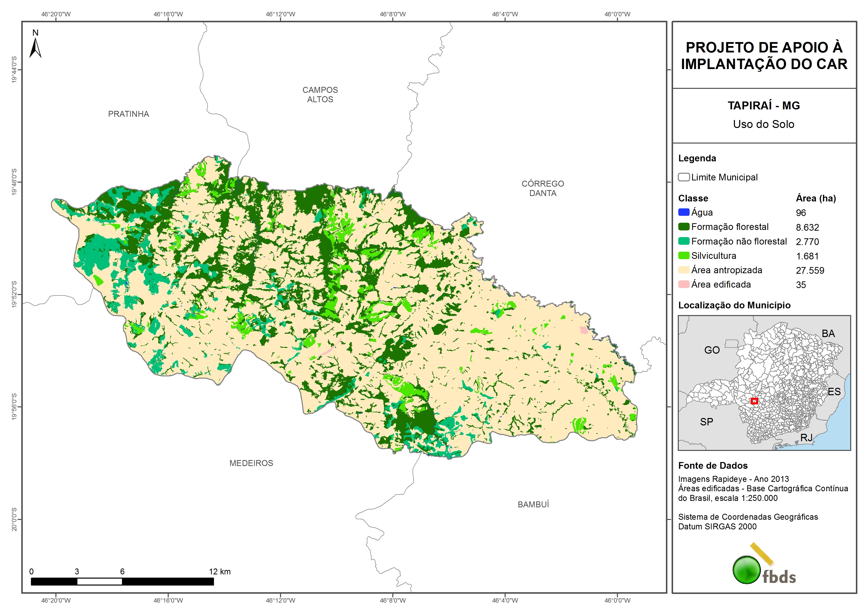Click the CÓRREGO DANTA municipality label

[542, 188]
